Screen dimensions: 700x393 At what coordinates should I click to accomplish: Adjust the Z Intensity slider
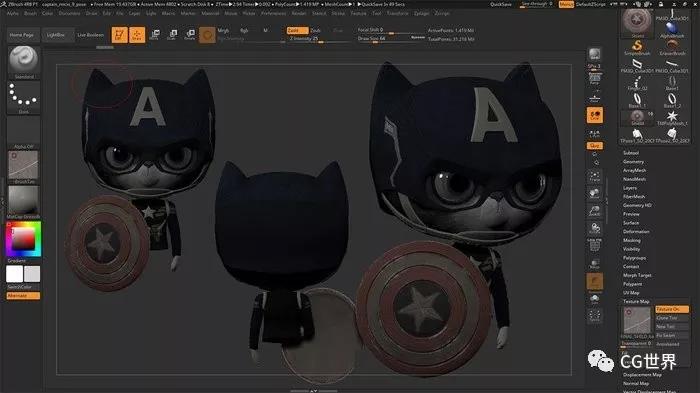click(319, 39)
